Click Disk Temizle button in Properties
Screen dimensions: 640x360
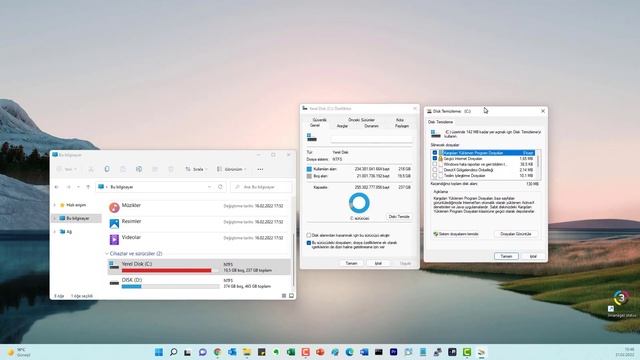tap(399, 217)
